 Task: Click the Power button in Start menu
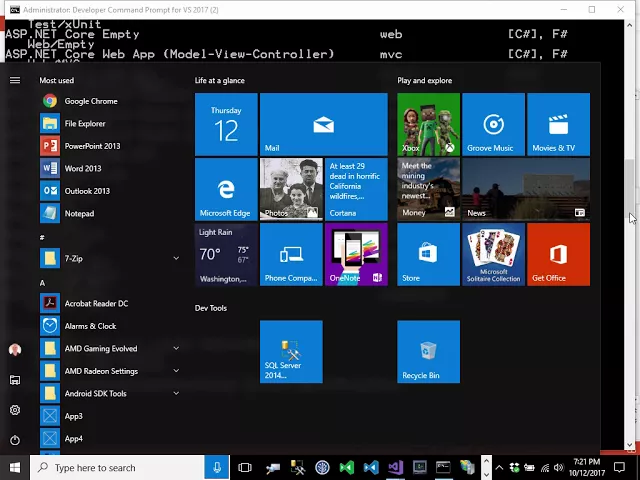point(15,440)
